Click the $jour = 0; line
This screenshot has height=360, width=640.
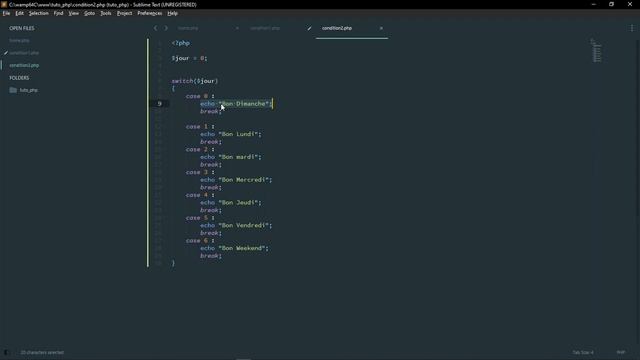pos(189,58)
